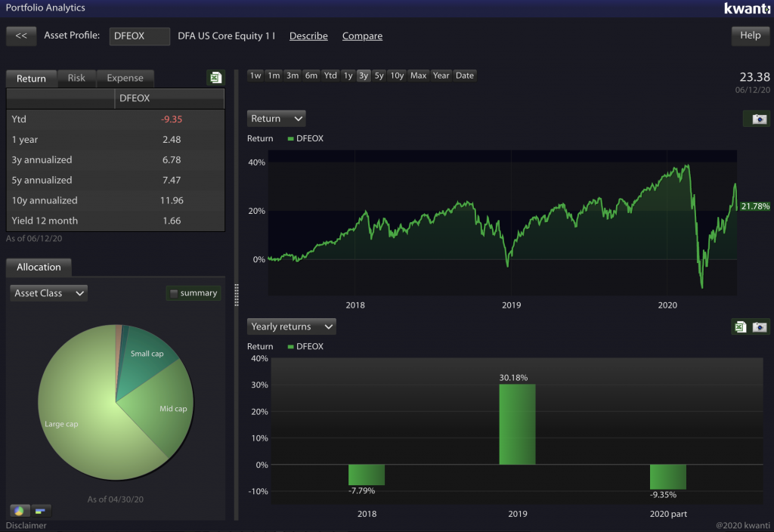The height and width of the screenshot is (532, 774).
Task: Take a snapshot of the Return chart
Action: [x=759, y=119]
